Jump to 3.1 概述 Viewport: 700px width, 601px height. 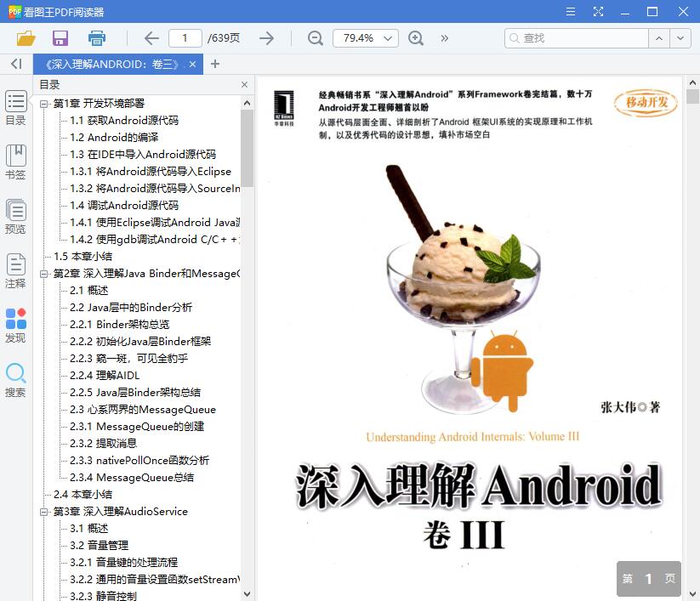coord(88,528)
